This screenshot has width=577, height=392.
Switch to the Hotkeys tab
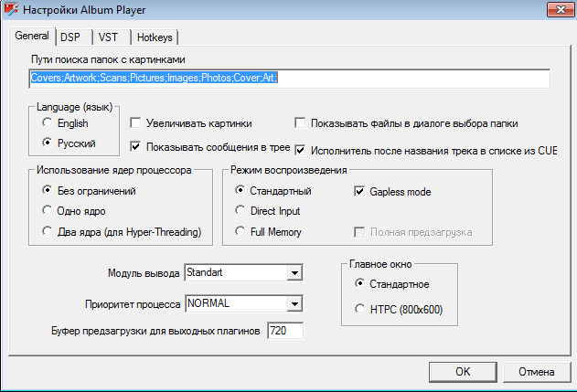[155, 37]
